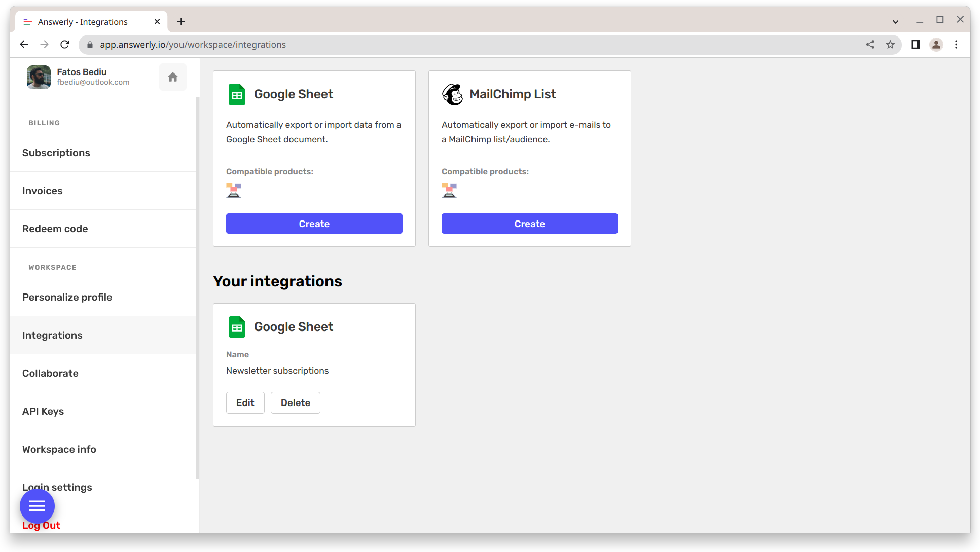The height and width of the screenshot is (552, 980).
Task: Open a new browser tab
Action: [x=181, y=21]
